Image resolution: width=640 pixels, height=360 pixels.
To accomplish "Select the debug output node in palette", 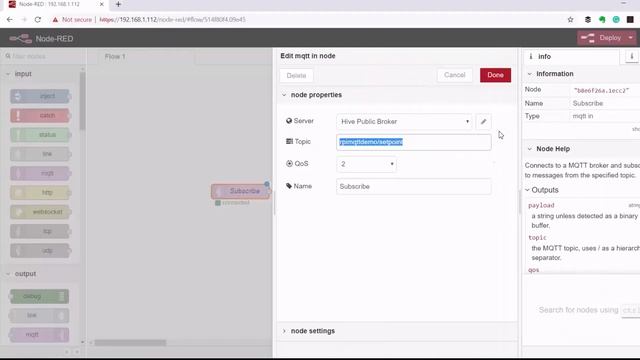I will 39,296.
